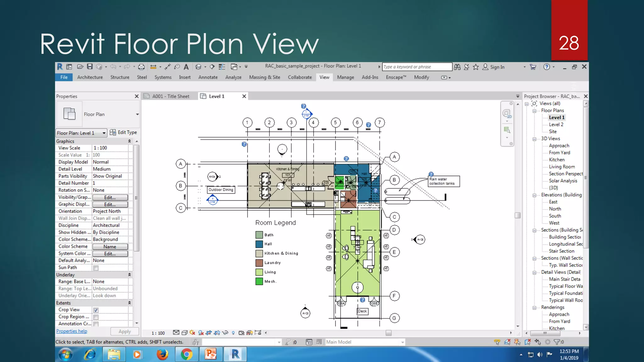Click the Mech. green swatch in Room Legend
The width and height of the screenshot is (644, 362).
coord(259,282)
